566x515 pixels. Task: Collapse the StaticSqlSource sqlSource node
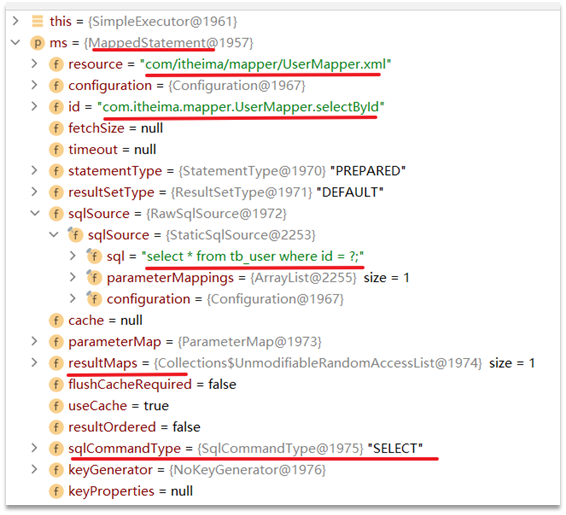53,235
